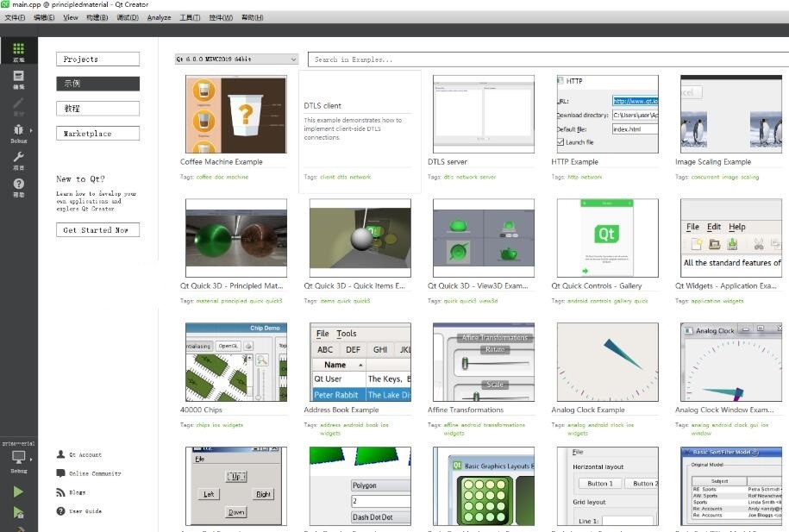This screenshot has height=532, width=789.
Task: Open the DTLS client example card
Action: (360, 132)
